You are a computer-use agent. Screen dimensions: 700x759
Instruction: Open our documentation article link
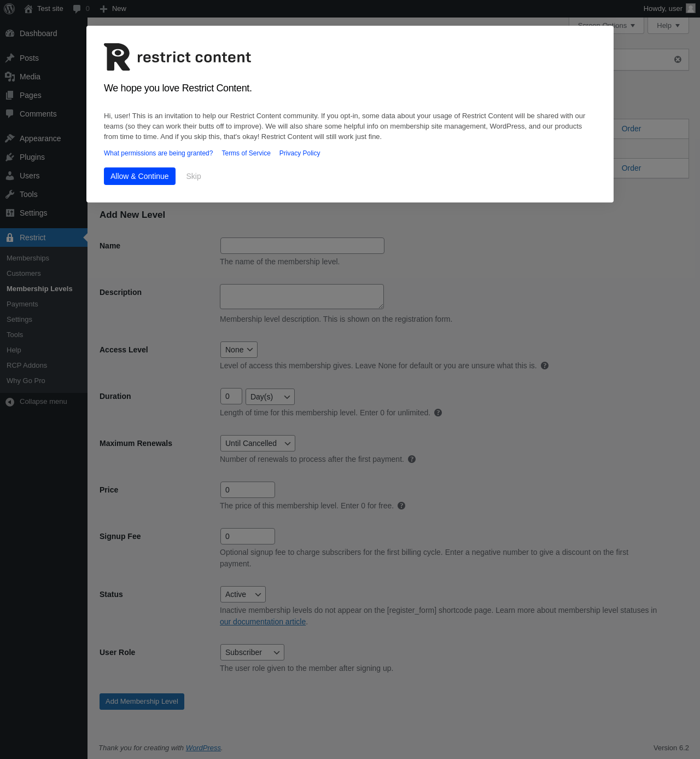tap(262, 622)
